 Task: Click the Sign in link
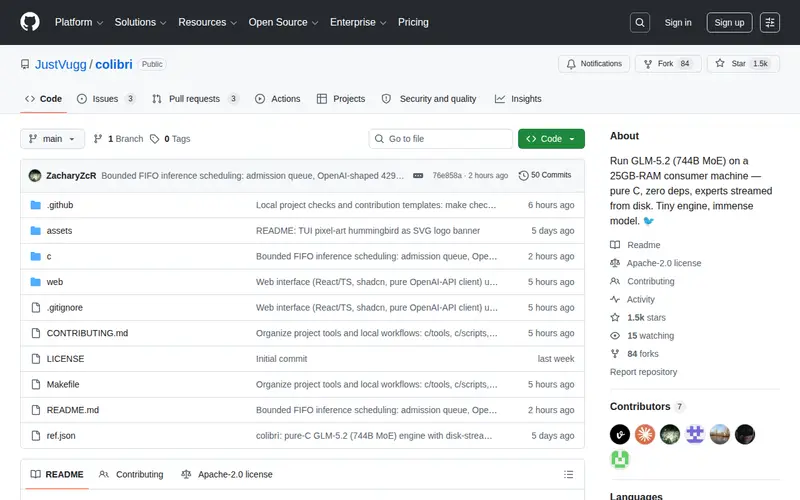[x=678, y=22]
